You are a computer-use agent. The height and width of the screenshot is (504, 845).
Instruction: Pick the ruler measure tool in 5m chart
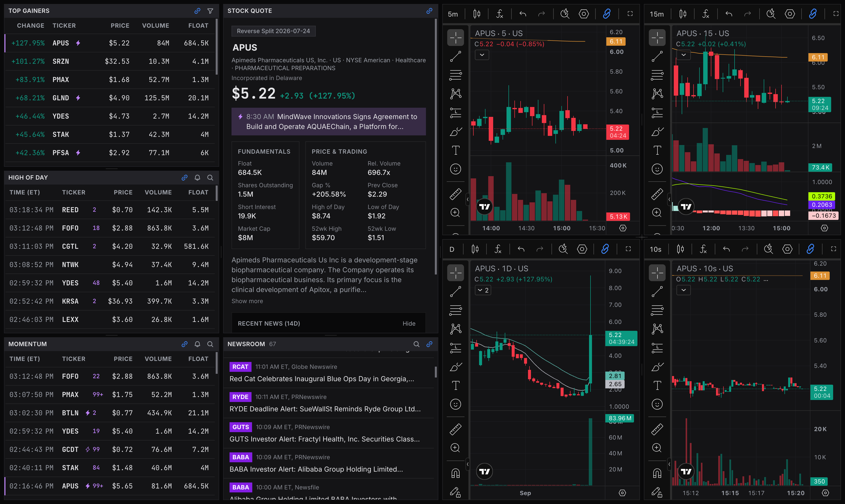coord(455,194)
